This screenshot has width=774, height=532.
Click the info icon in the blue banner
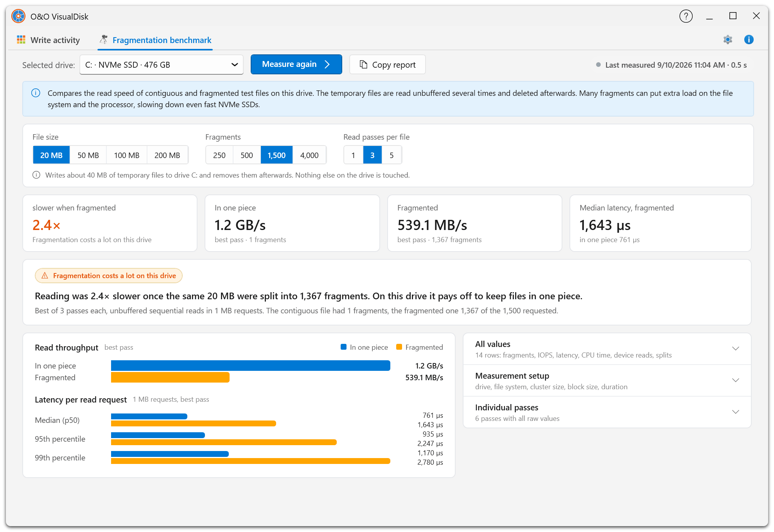coord(36,93)
